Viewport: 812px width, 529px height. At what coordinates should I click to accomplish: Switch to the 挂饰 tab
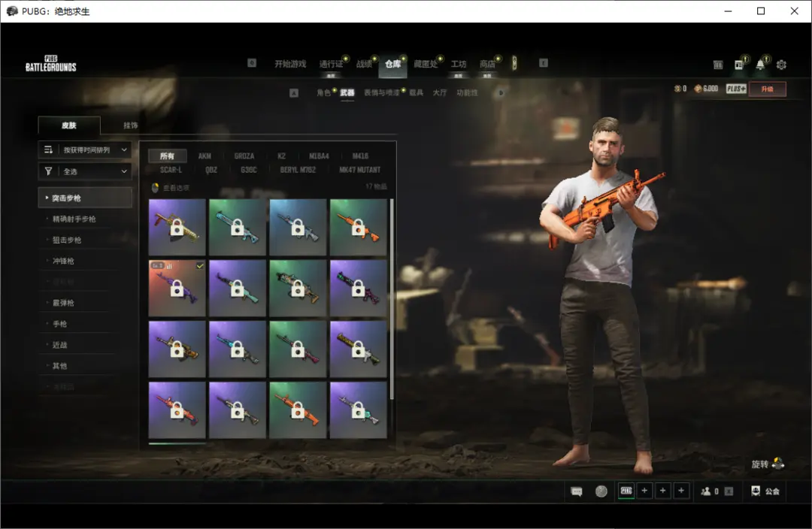pyautogui.click(x=130, y=125)
